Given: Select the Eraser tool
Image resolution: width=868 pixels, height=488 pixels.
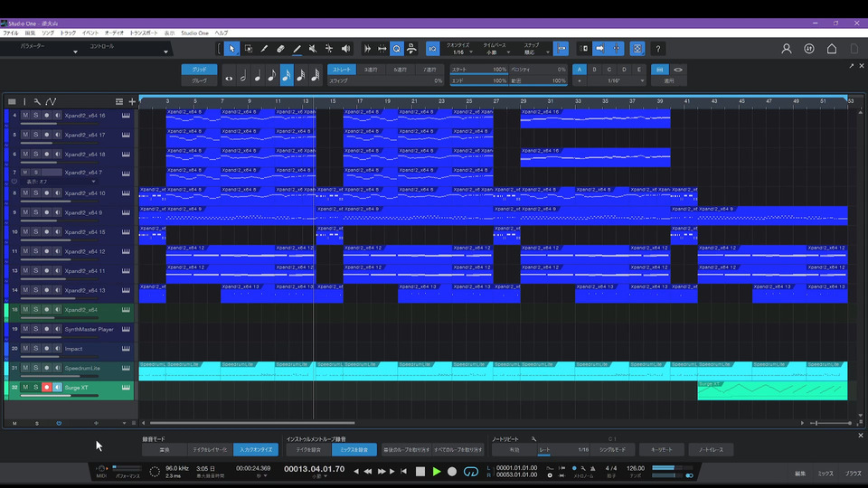Looking at the screenshot, I should (280, 49).
